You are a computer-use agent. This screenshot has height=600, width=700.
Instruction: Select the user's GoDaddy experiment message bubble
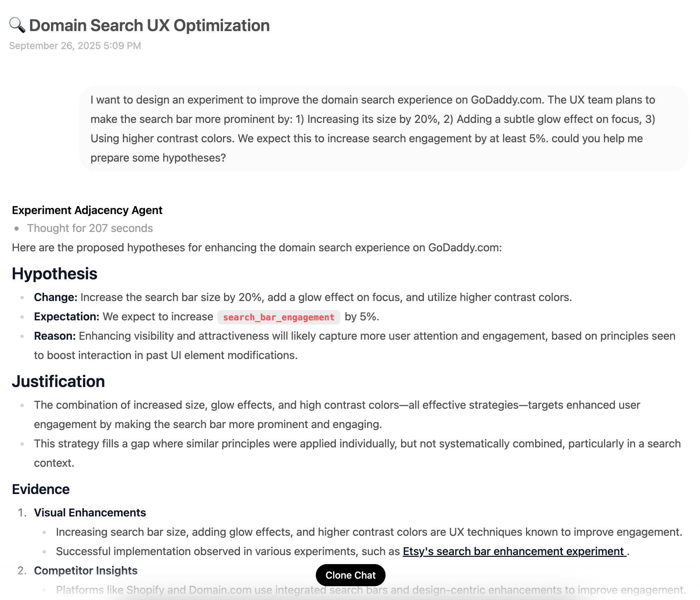(x=383, y=128)
